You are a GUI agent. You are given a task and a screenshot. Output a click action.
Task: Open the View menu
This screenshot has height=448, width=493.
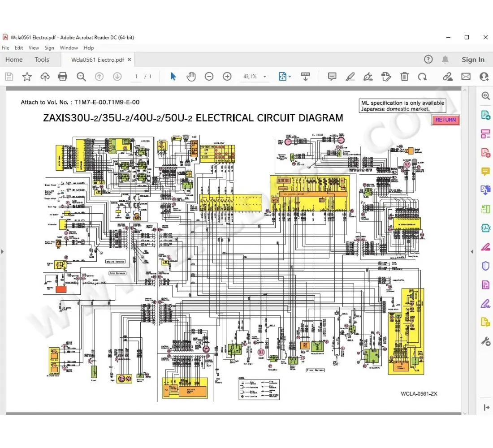pyautogui.click(x=34, y=47)
